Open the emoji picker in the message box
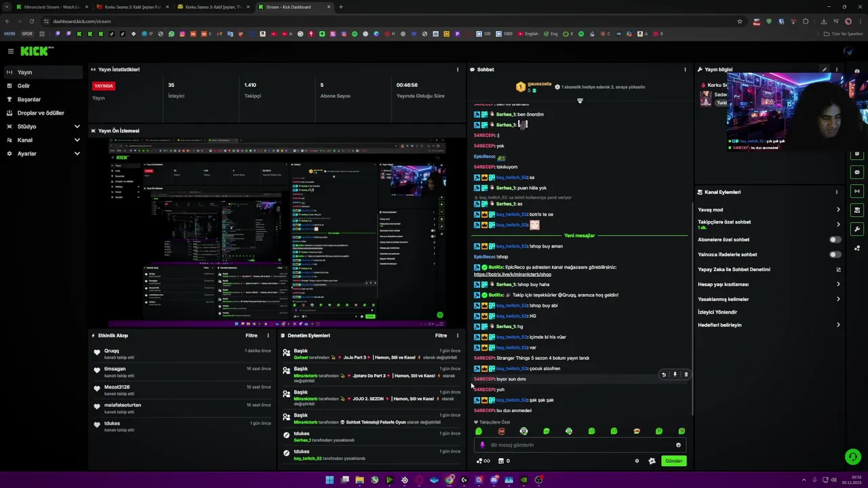 point(678,445)
